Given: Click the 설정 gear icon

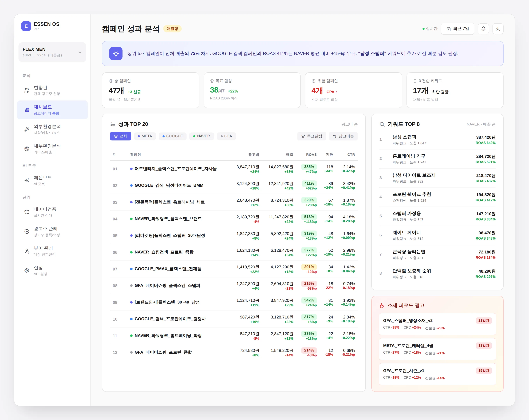Looking at the screenshot, I should [x=27, y=270].
